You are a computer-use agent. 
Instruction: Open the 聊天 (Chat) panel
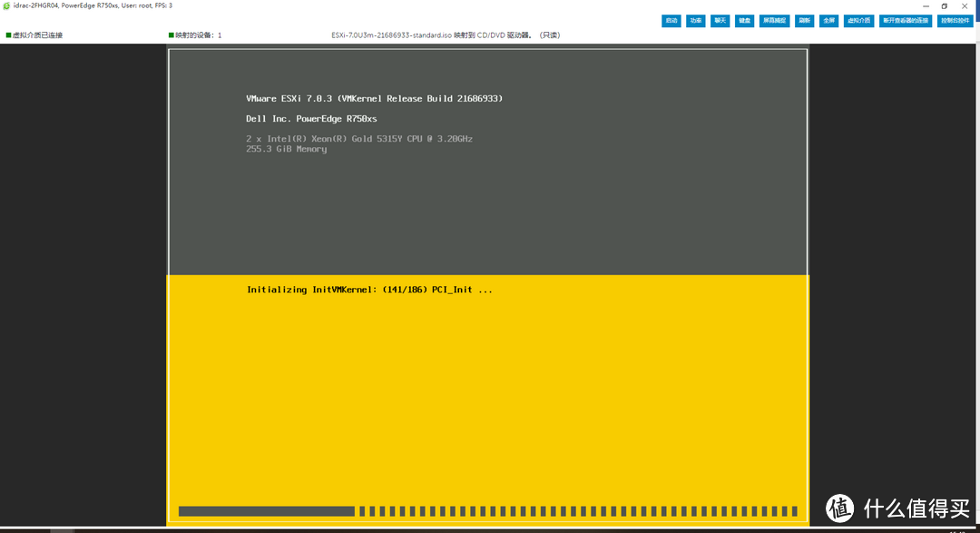[x=720, y=20]
